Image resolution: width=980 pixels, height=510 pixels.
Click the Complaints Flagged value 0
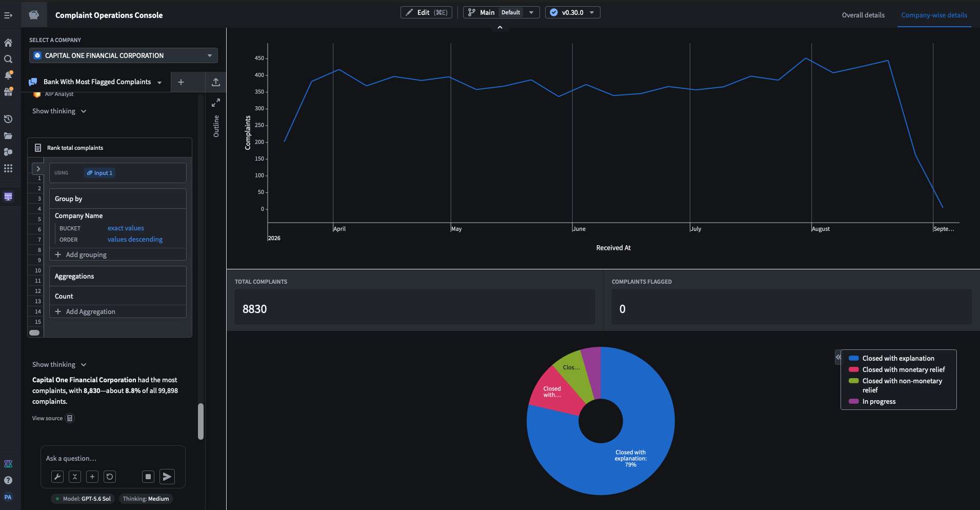622,309
